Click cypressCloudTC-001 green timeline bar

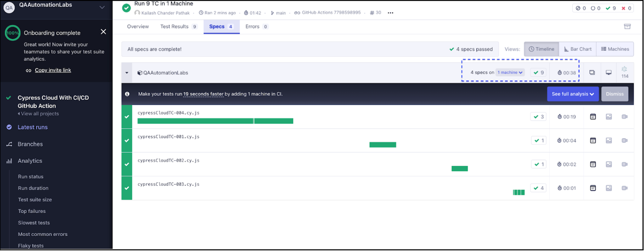pyautogui.click(x=382, y=145)
